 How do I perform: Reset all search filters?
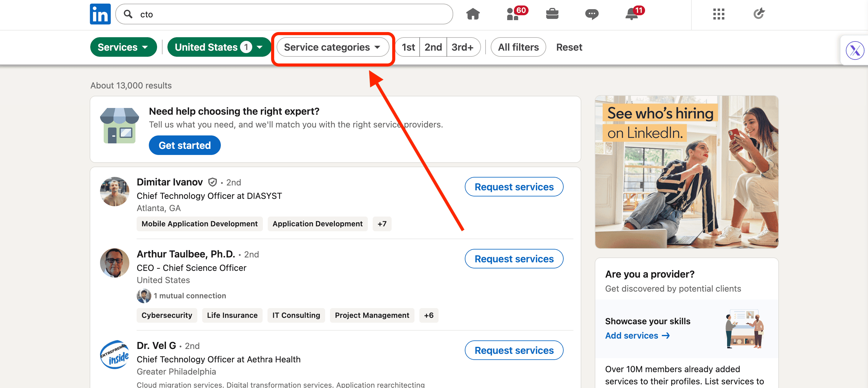tap(569, 47)
